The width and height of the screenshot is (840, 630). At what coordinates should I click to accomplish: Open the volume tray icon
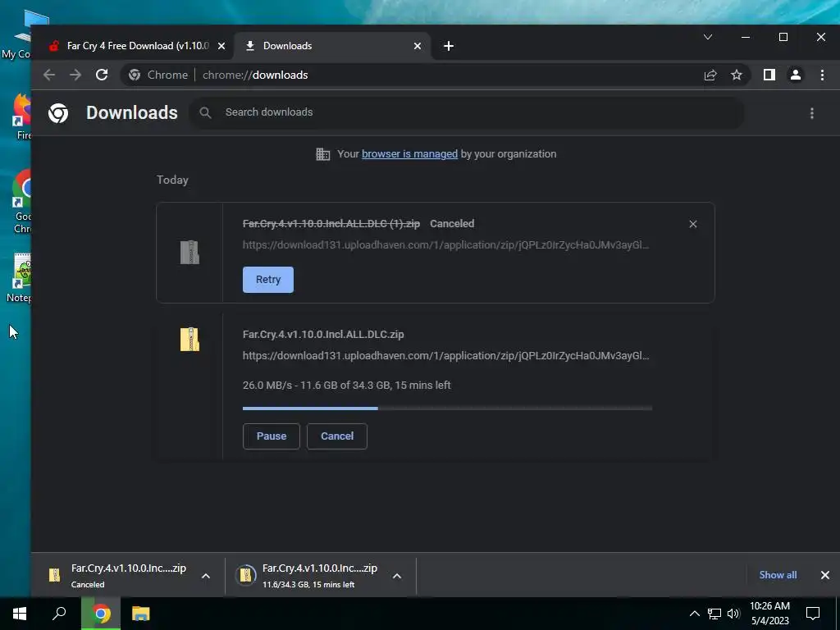[x=733, y=614]
